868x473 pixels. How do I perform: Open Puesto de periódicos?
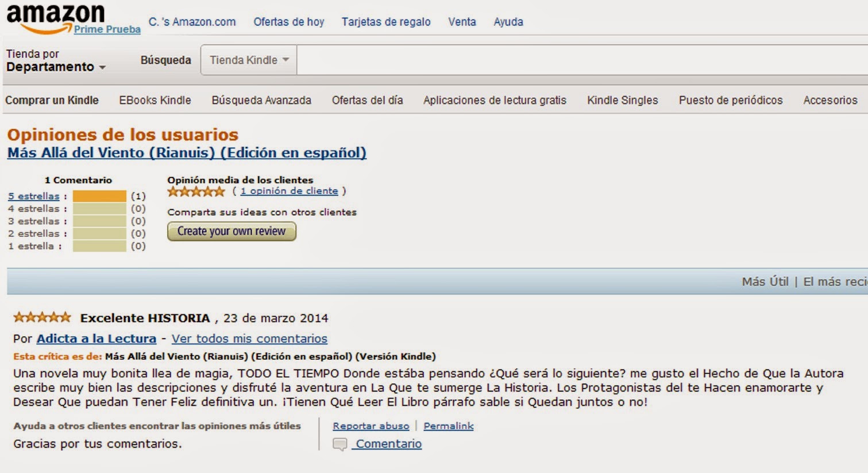[731, 100]
